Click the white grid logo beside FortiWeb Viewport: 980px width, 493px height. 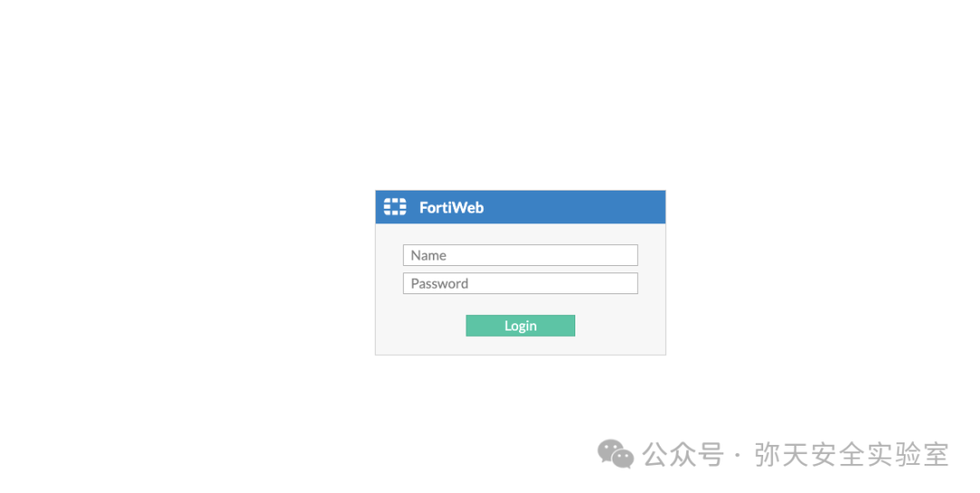coord(395,206)
